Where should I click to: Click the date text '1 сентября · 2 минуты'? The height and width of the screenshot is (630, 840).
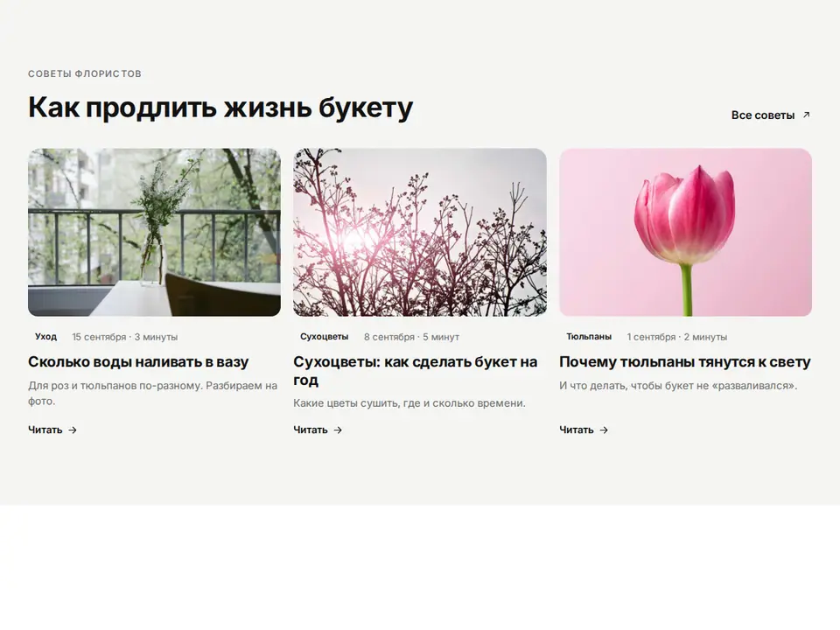click(x=677, y=337)
